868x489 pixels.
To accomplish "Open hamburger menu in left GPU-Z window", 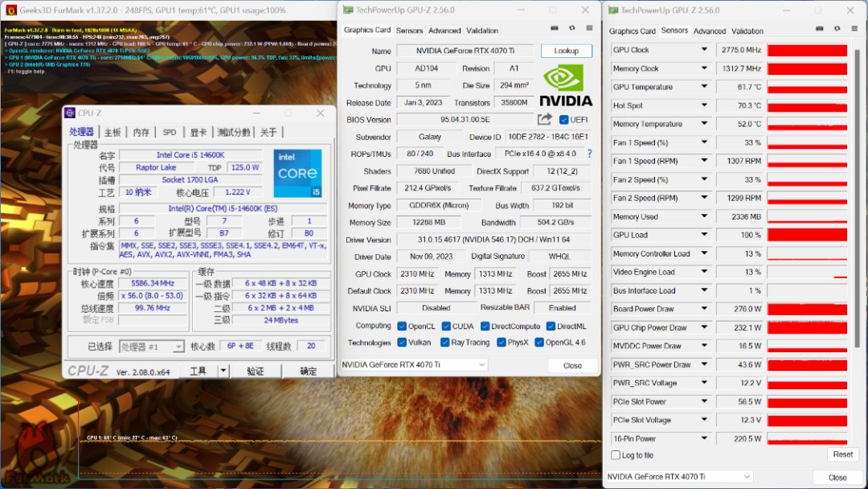I will tap(589, 28).
